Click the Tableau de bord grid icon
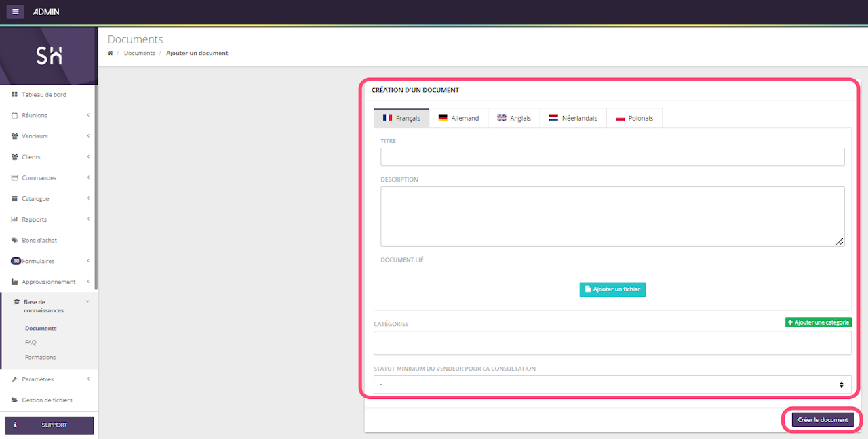 click(15, 95)
